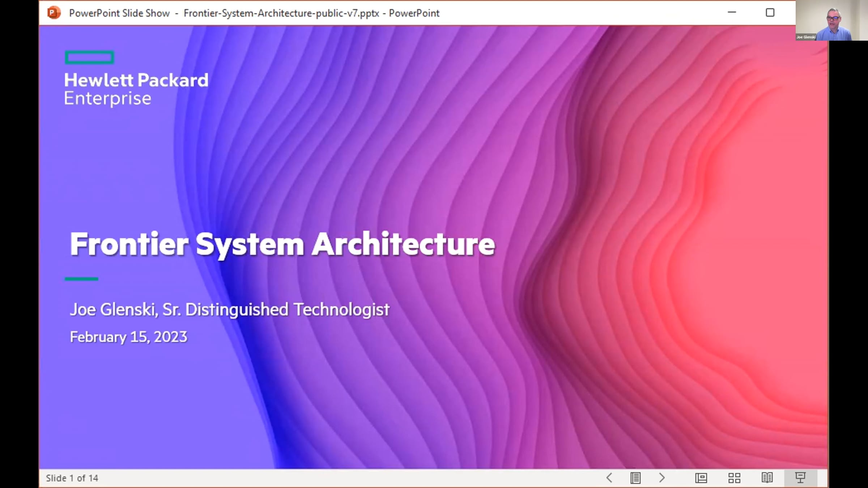Click the Hewlett Packard Enterprise logo
Viewport: 868px width, 488px height.
point(136,78)
